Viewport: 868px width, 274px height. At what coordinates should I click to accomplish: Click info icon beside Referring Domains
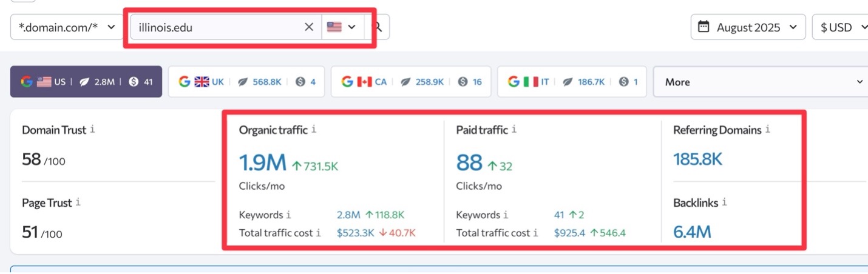point(768,129)
